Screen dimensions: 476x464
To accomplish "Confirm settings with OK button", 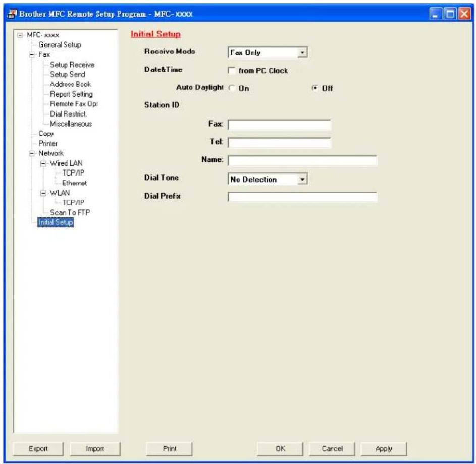I will (x=280, y=448).
